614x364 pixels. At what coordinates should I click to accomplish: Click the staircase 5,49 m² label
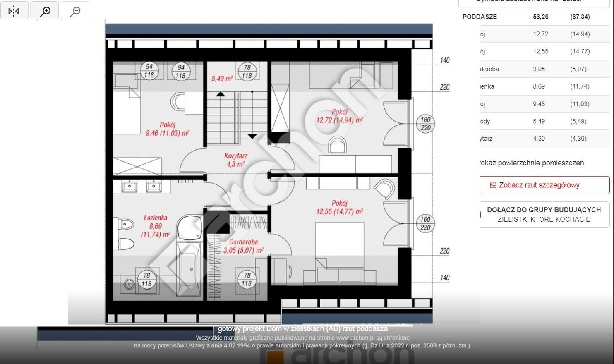tap(222, 79)
